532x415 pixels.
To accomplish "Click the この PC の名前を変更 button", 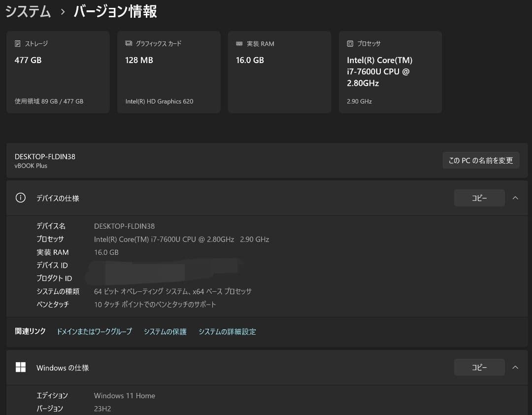I will click(481, 160).
